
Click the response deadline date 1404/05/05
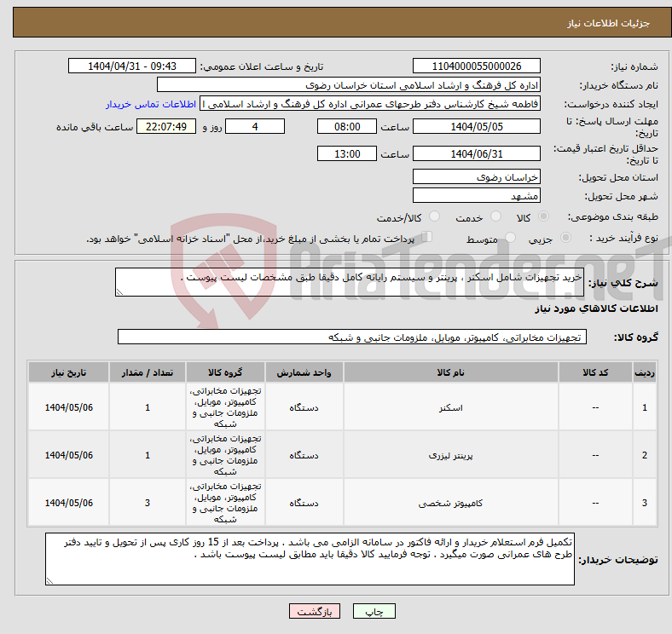pos(476,126)
